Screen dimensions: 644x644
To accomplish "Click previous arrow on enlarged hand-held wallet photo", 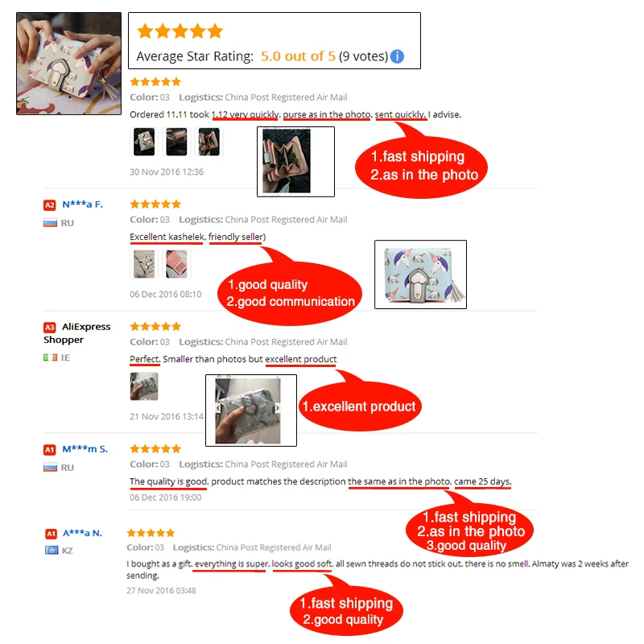I will tap(218, 408).
